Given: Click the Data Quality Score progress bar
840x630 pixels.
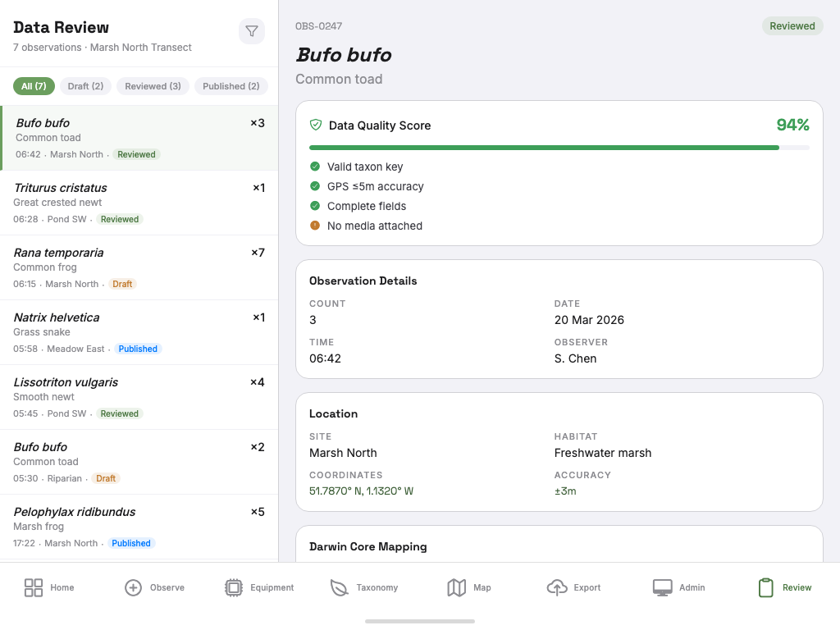Looking at the screenshot, I should coord(559,148).
